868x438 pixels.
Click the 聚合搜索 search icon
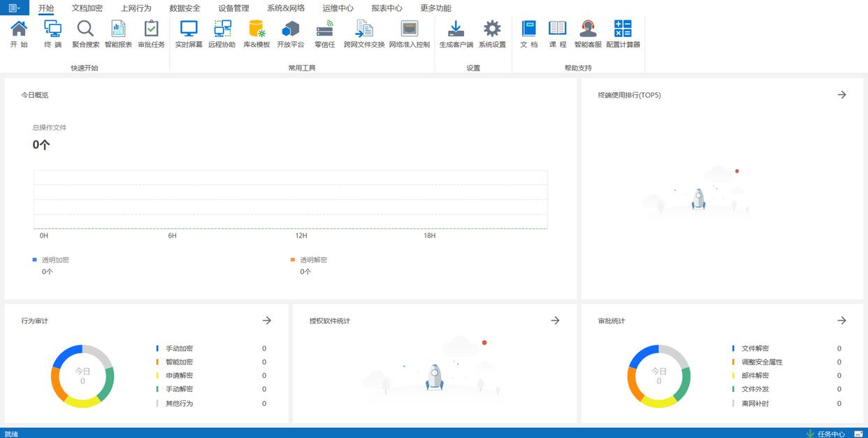pyautogui.click(x=85, y=29)
